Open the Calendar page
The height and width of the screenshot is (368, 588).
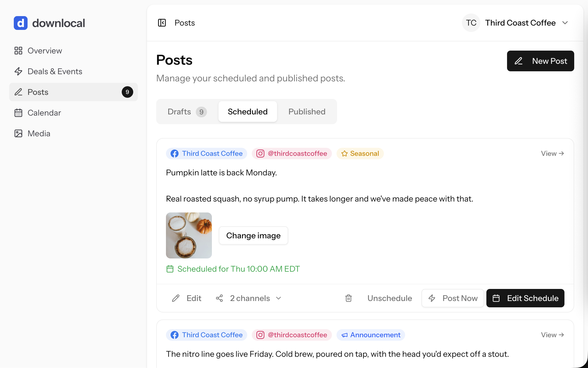point(73,113)
